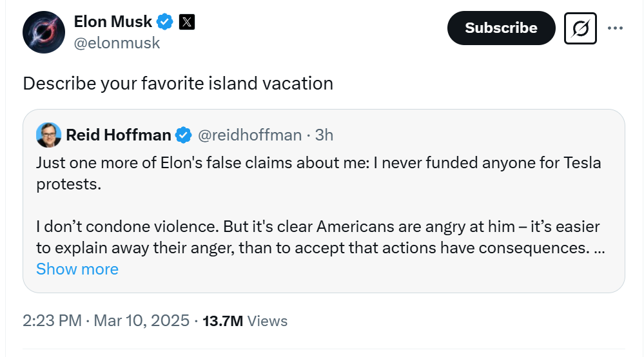Click the blue verified badge beside Elon Musk

tap(165, 22)
